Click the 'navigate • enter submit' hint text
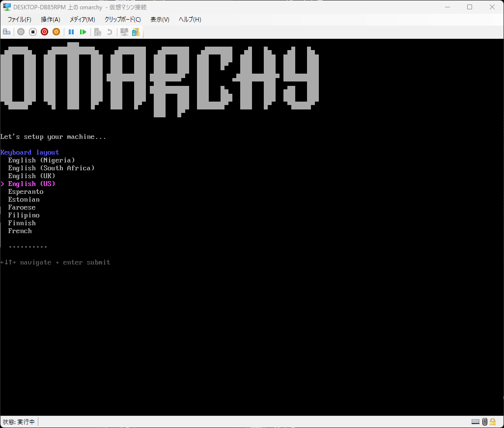Screen dimensions: 504x428 (x=65, y=263)
